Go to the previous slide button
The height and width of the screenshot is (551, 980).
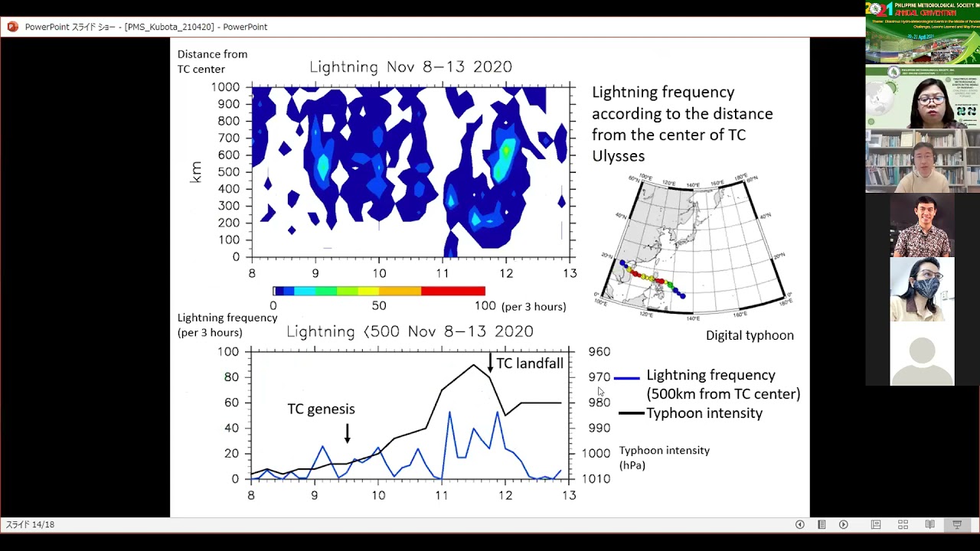pos(799,524)
